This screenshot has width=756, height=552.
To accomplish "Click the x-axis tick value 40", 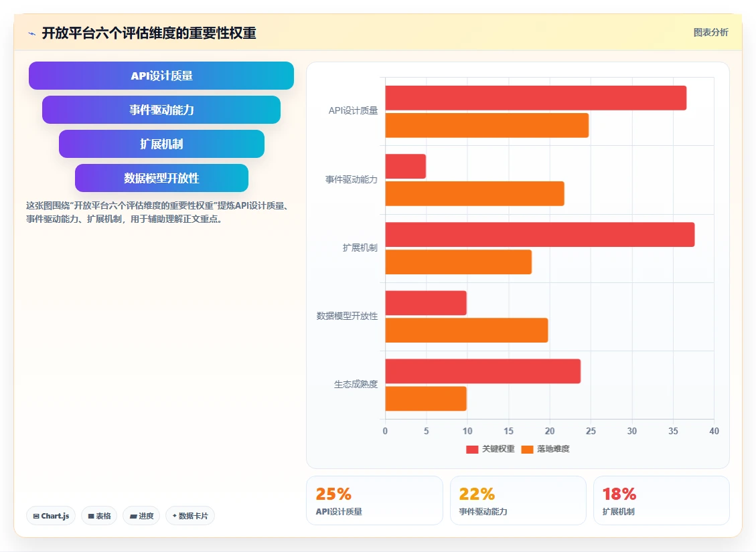I will point(714,431).
